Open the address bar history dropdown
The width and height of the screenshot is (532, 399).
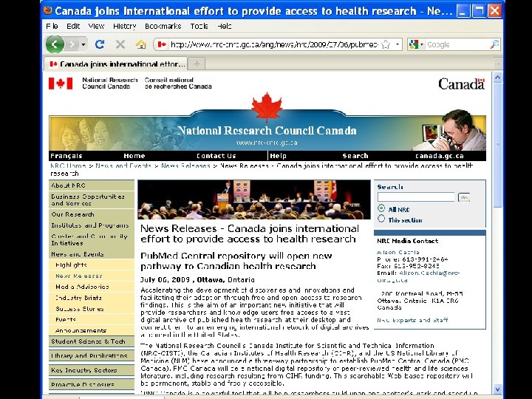point(398,44)
